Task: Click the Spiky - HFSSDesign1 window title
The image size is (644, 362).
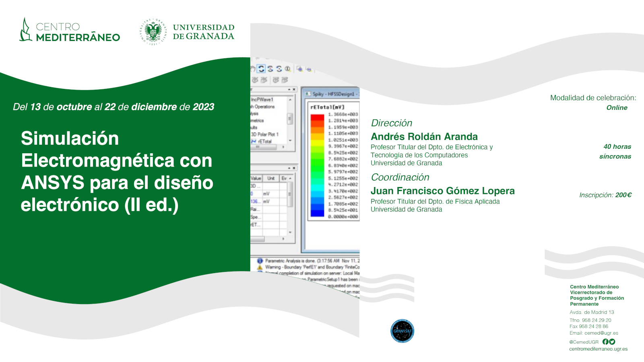Action: pos(335,94)
